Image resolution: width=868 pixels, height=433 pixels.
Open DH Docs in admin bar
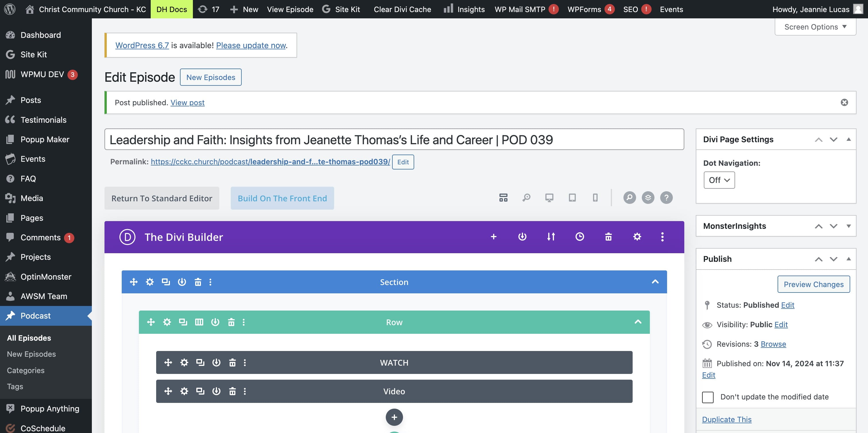point(172,9)
